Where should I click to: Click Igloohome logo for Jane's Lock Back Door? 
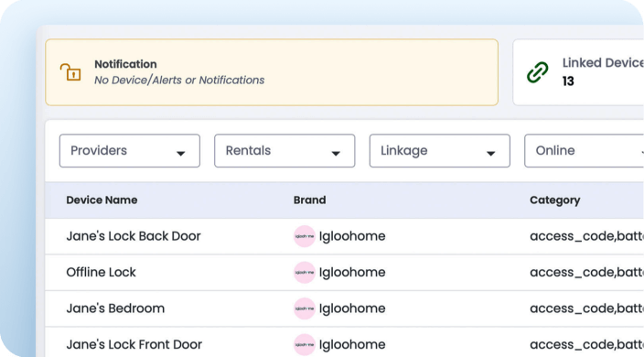tap(305, 236)
